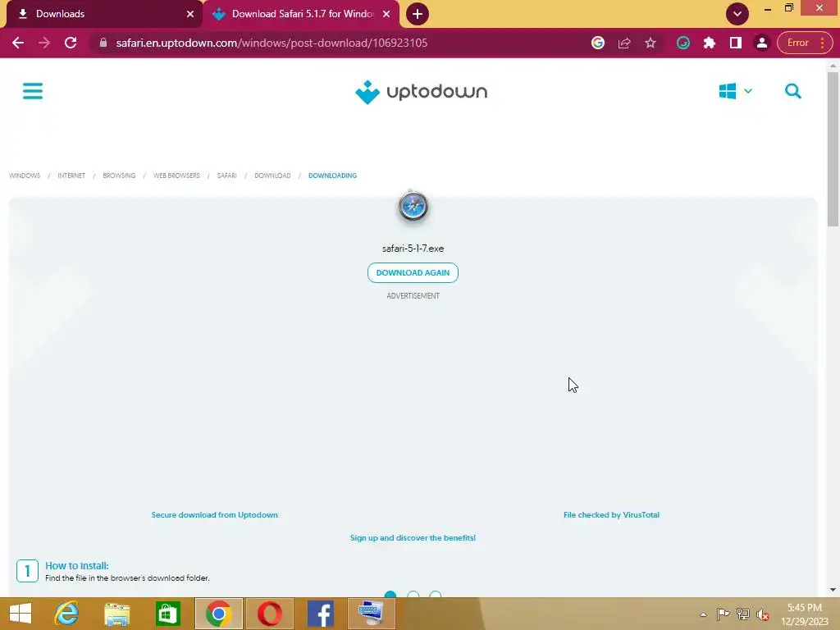Switch to the Download Safari 5.1.7 tab

(300, 14)
